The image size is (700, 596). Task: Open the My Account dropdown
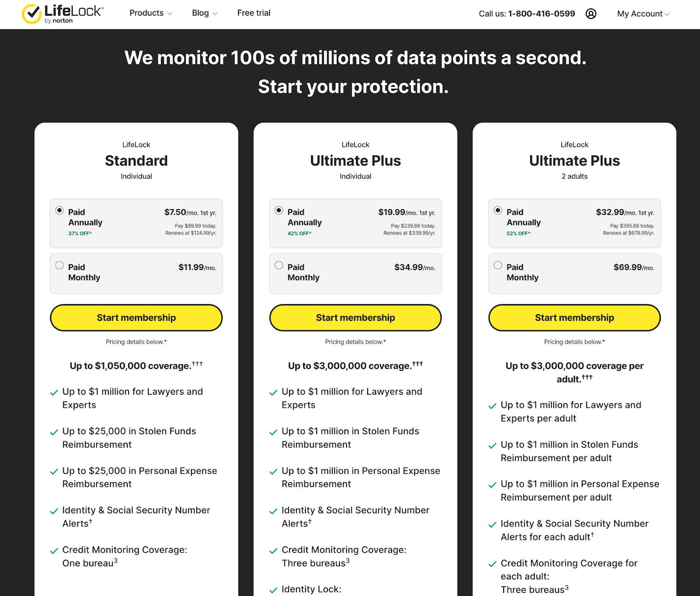pyautogui.click(x=643, y=14)
